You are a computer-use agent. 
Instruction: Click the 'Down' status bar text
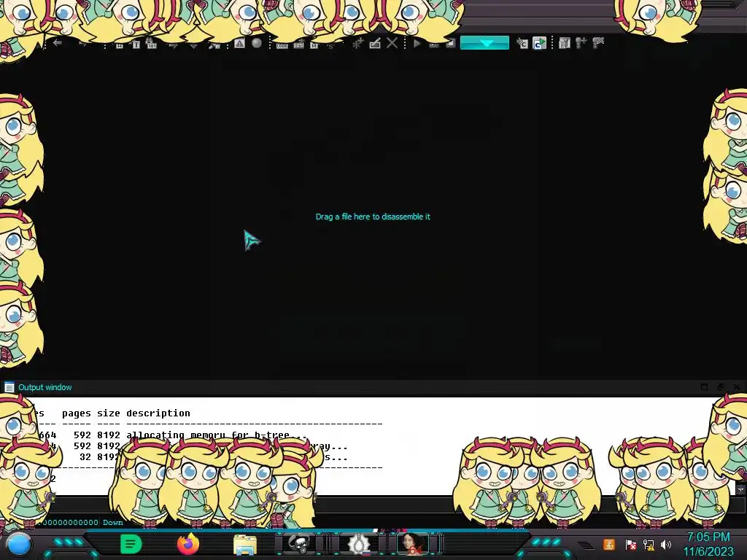pyautogui.click(x=113, y=522)
